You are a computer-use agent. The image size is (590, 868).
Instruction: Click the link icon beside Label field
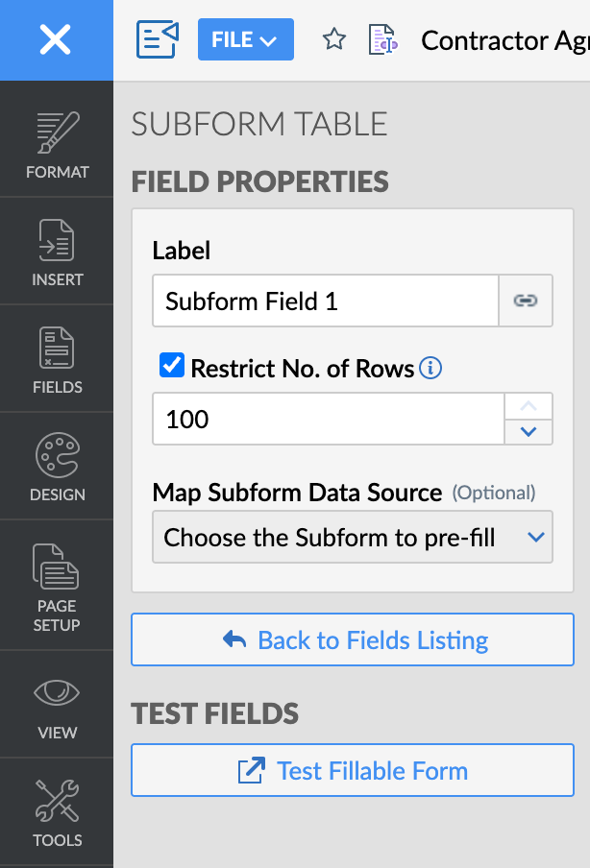(526, 301)
